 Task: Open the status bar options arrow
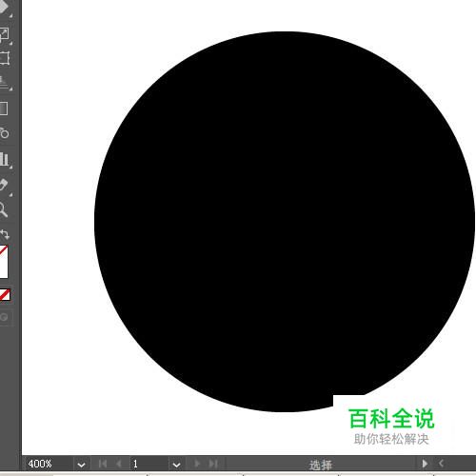(425, 464)
